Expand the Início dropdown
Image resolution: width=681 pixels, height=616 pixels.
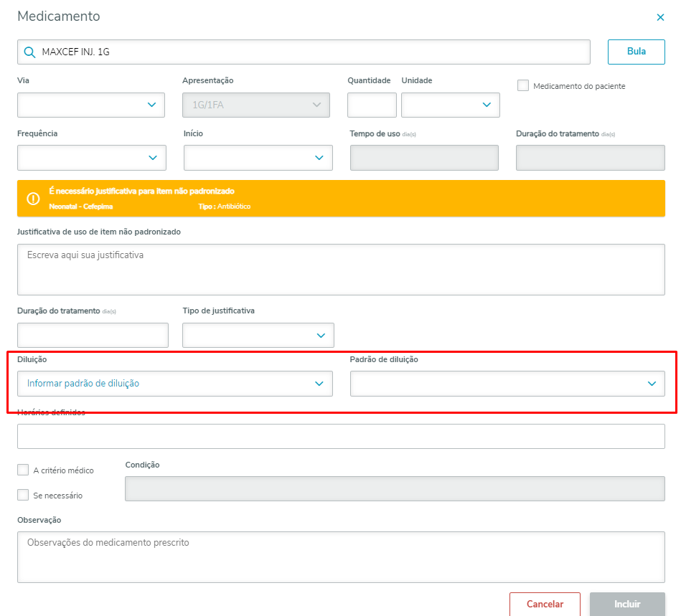click(258, 158)
